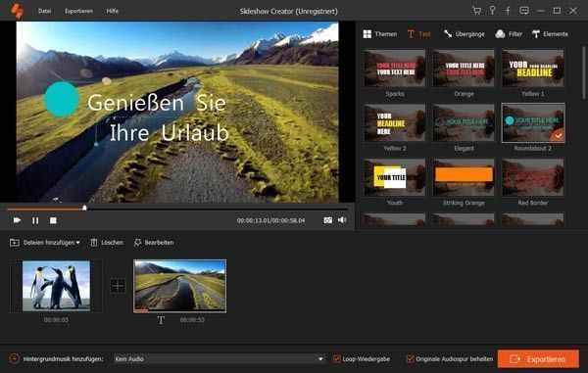The height and width of the screenshot is (373, 588).
Task: Switch to the Übergänge tab
Action: [464, 34]
